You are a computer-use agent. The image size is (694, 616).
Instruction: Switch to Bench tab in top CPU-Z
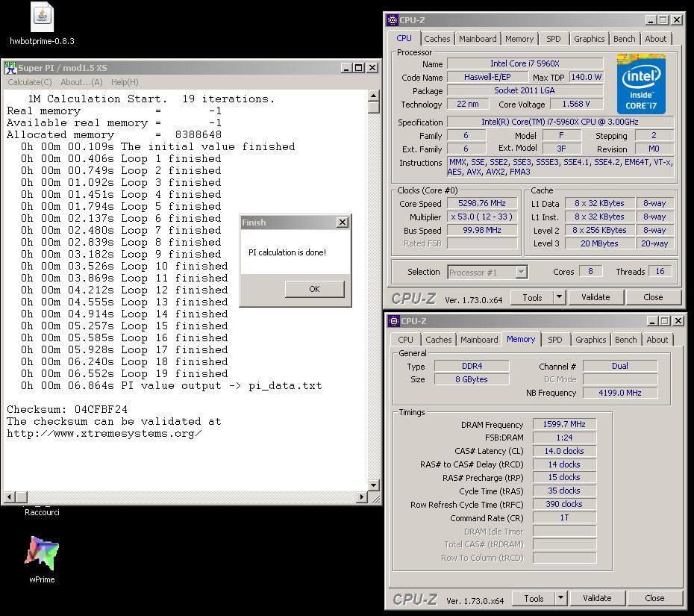[x=624, y=39]
